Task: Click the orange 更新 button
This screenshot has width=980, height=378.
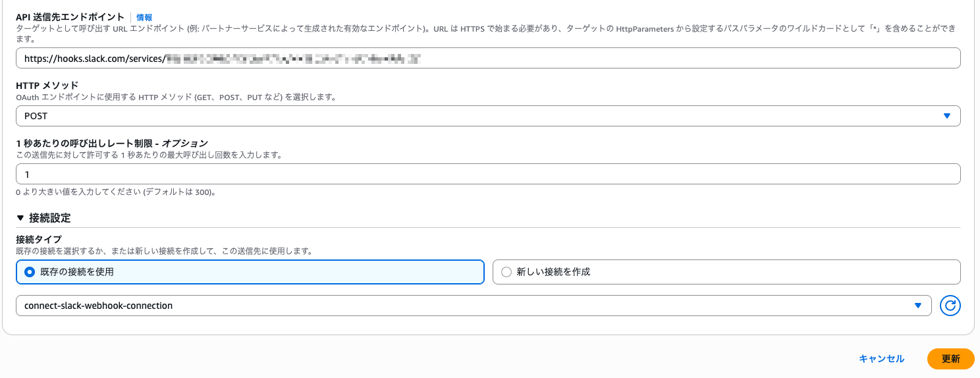Action: pyautogui.click(x=950, y=359)
